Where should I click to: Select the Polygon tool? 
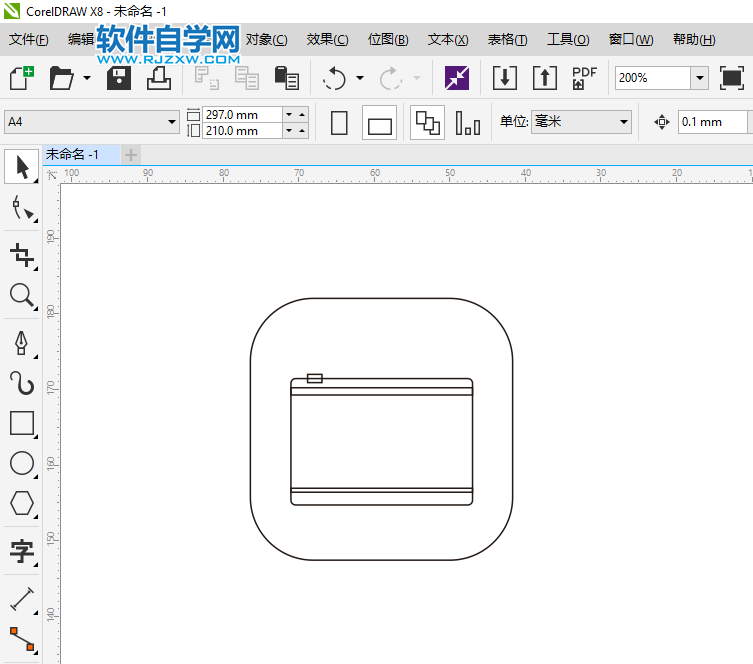pos(22,503)
